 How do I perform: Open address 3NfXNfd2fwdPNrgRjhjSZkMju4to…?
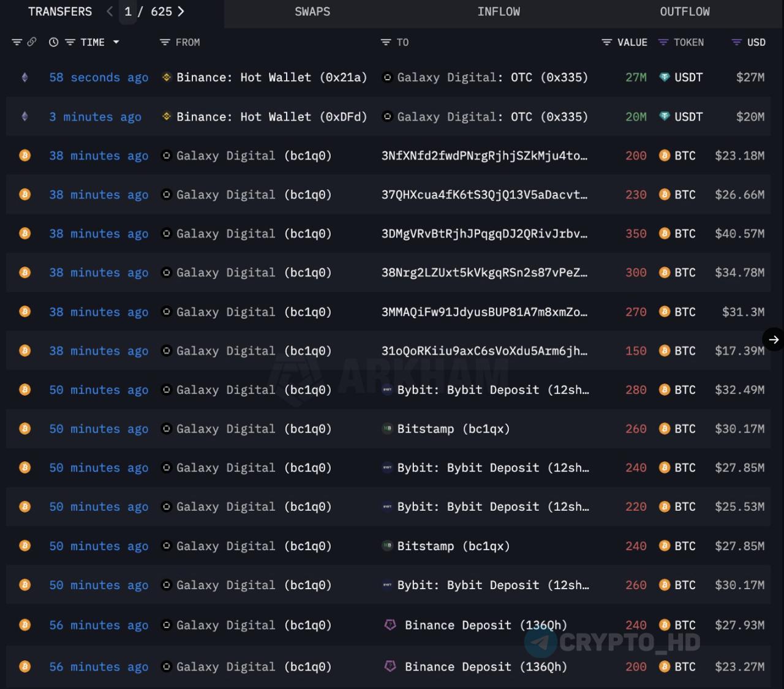(x=484, y=156)
